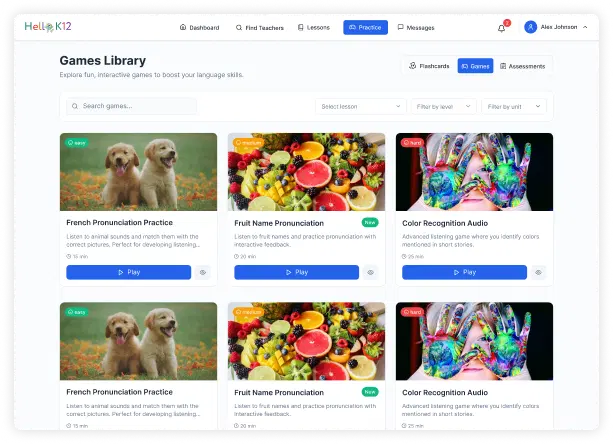This screenshot has height=444, width=613.
Task: Click the red notification count badge
Action: [507, 23]
